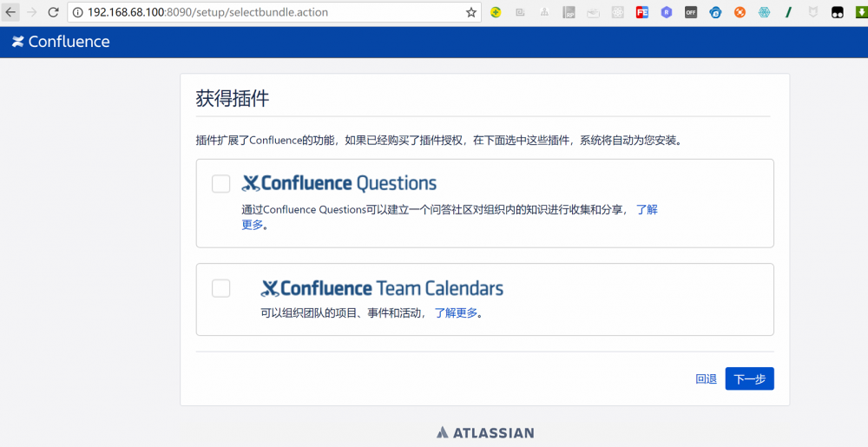Open the gray envelope extension icon
This screenshot has width=868, height=447.
(x=594, y=12)
